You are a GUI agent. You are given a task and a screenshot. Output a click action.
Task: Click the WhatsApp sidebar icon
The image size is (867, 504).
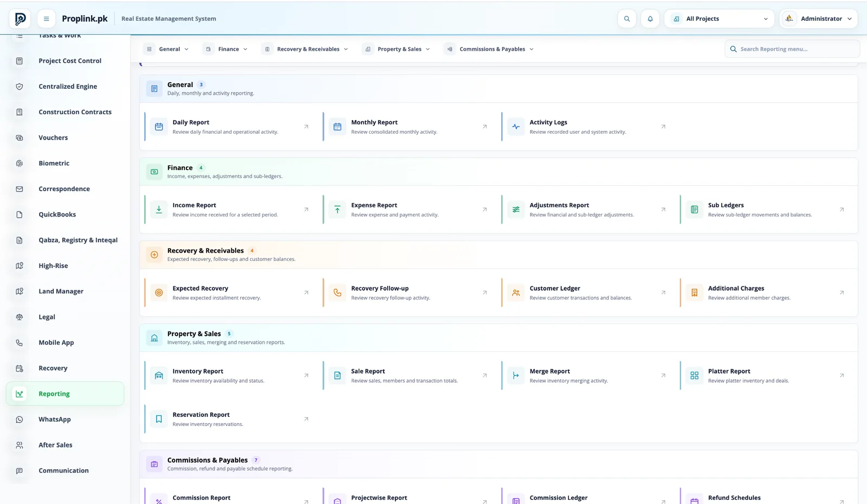20,420
